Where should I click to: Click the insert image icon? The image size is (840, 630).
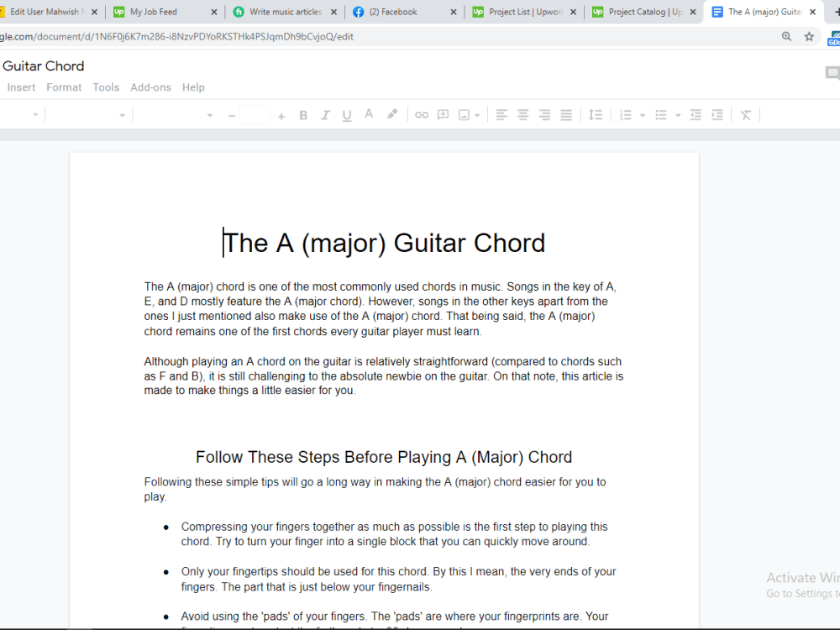click(464, 115)
